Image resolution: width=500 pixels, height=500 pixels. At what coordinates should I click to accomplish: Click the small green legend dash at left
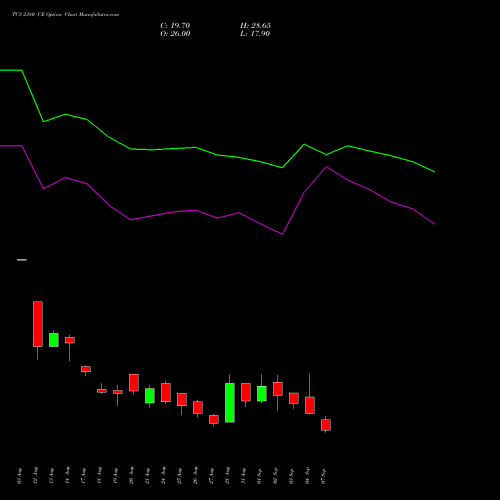[22, 260]
